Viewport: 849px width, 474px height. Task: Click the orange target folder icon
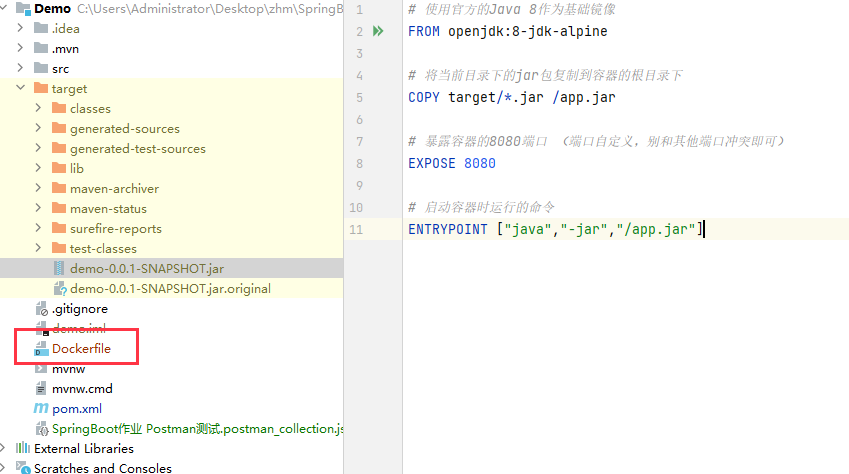point(41,88)
